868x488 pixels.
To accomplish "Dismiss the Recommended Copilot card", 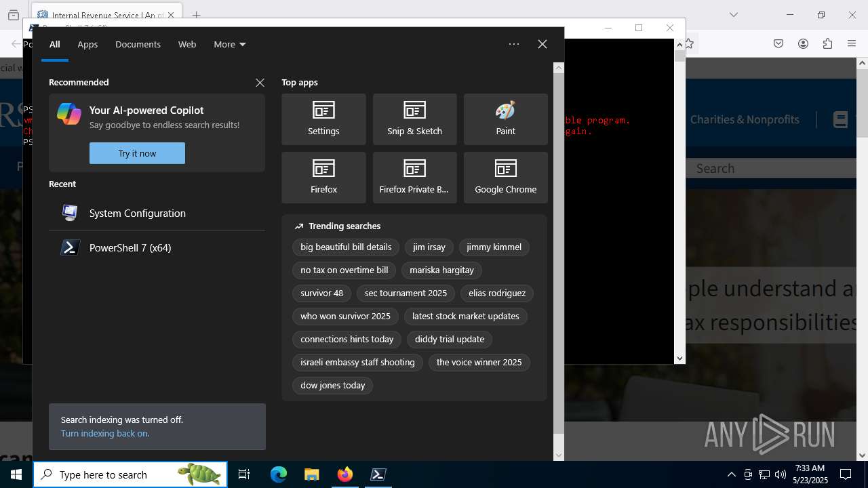I will (x=260, y=82).
